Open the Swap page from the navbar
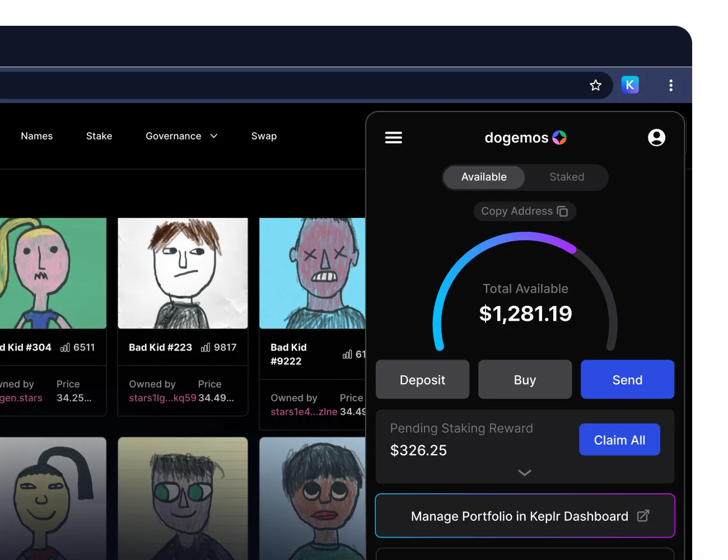728x560 pixels. click(264, 136)
